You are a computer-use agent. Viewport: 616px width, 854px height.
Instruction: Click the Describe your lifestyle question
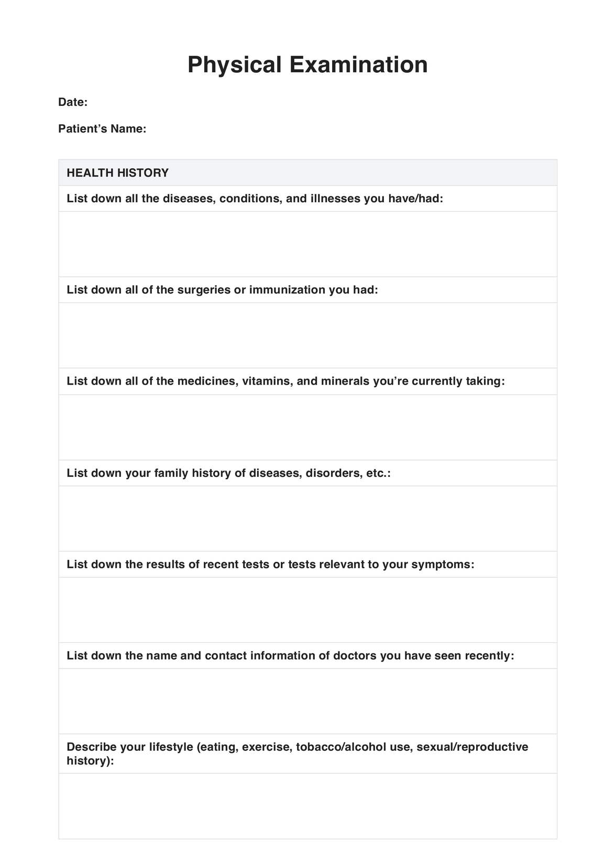297,753
